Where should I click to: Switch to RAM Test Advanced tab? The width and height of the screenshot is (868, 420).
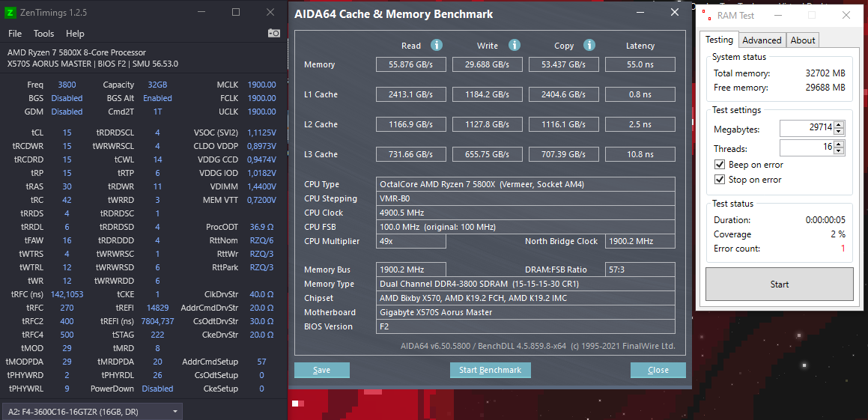click(762, 40)
